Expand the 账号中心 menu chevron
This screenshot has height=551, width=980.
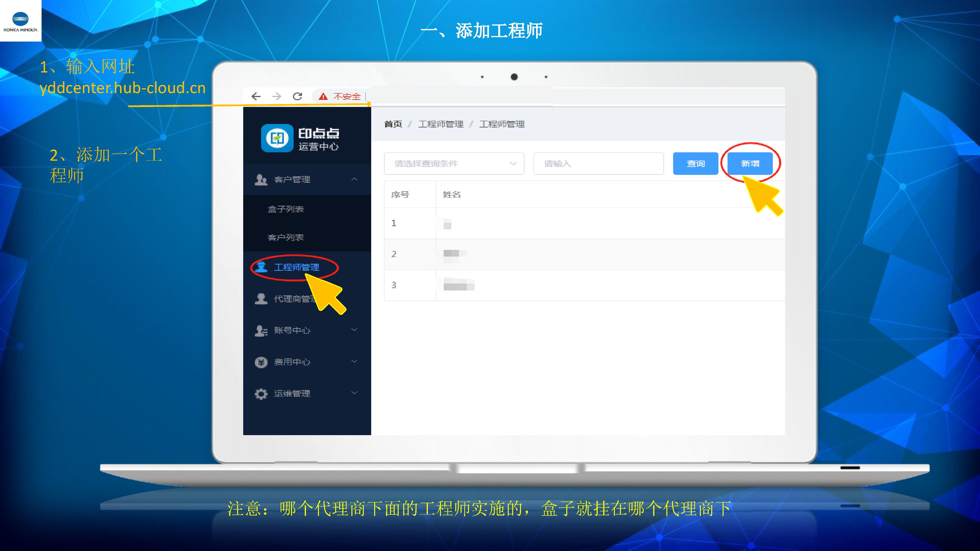click(x=354, y=330)
